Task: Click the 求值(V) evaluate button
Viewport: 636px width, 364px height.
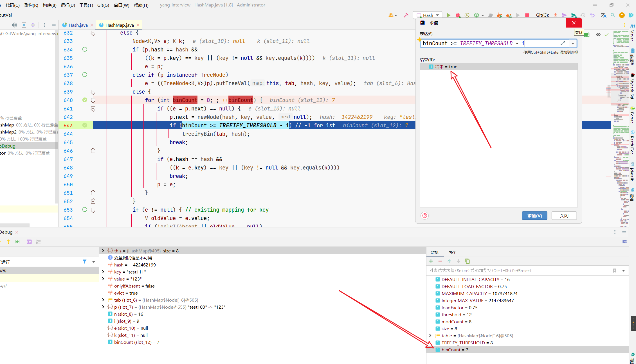Action: [534, 216]
